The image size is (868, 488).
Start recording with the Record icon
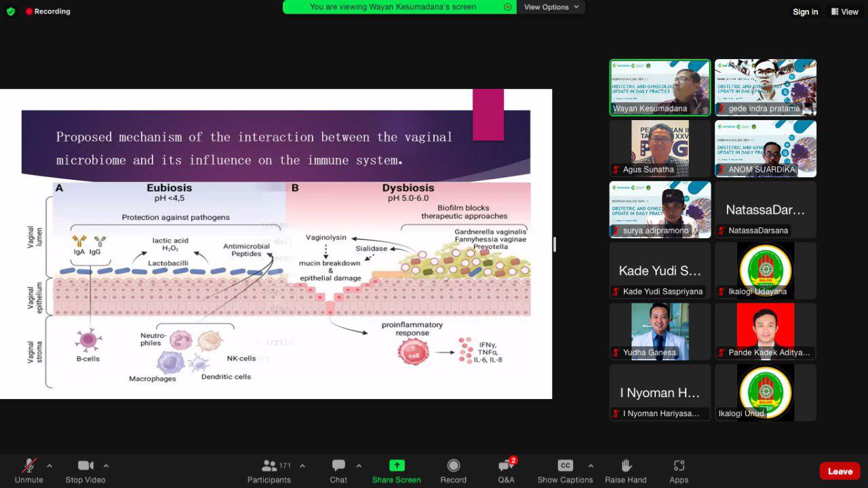454,466
